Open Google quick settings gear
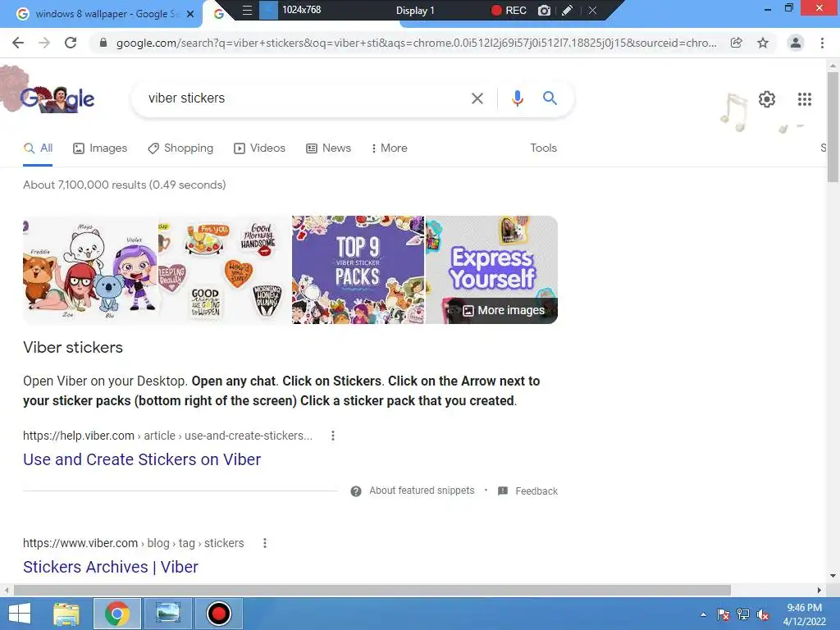This screenshot has width=840, height=630. point(767,99)
